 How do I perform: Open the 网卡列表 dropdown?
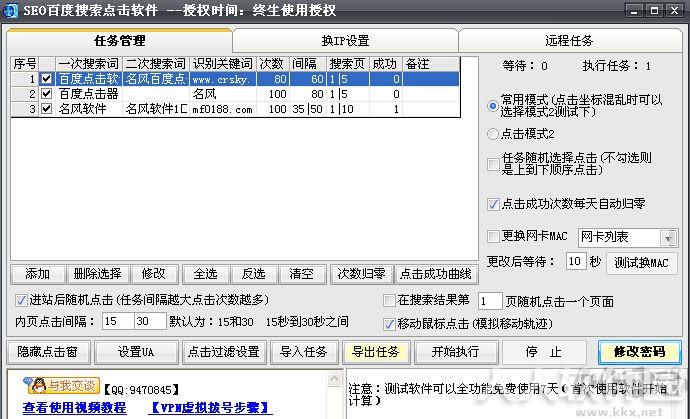(668, 238)
